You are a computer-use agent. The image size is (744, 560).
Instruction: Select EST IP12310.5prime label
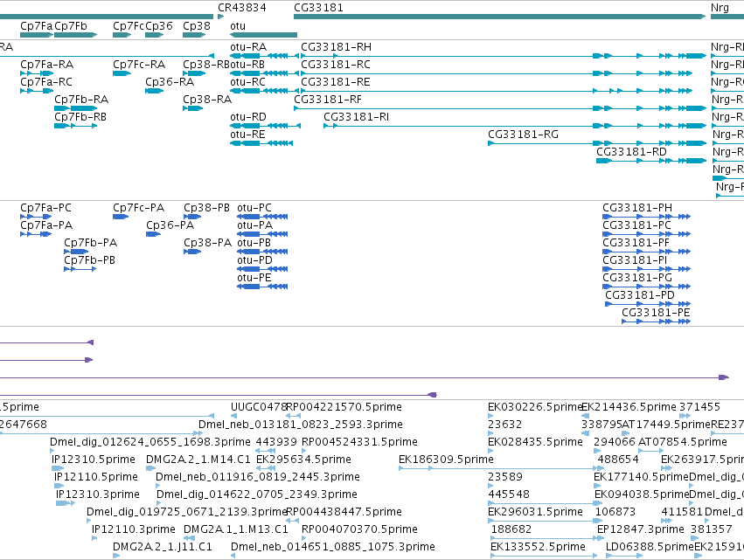coord(94,460)
